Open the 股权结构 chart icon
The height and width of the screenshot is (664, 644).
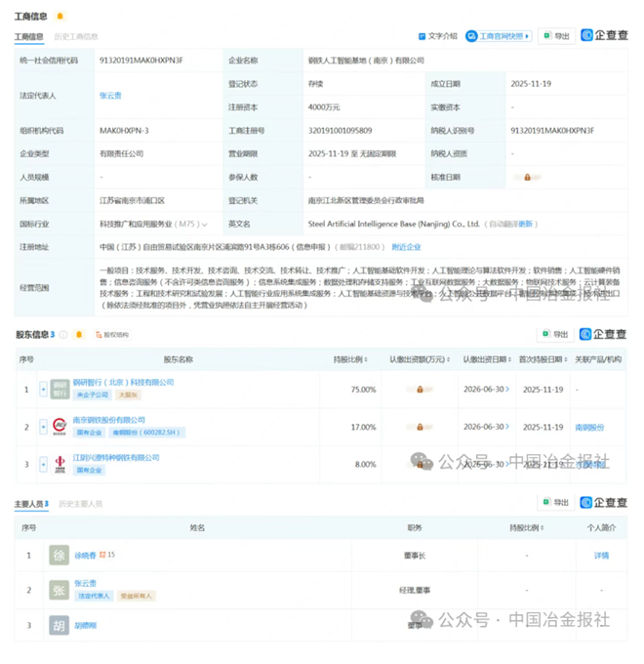tap(110, 335)
